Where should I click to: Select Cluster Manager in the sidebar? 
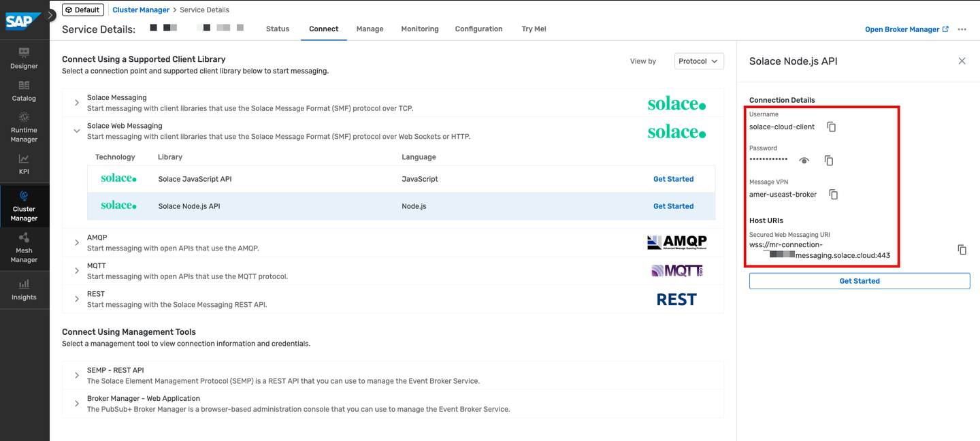[24, 206]
